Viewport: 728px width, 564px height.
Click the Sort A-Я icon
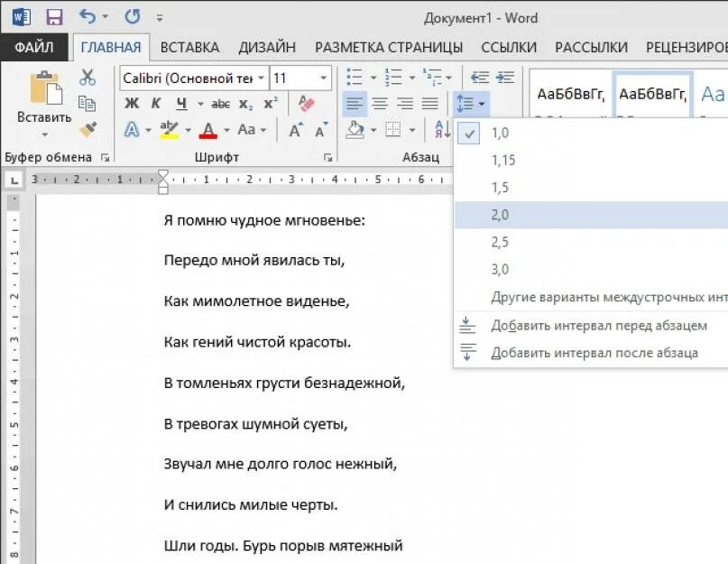tap(442, 130)
